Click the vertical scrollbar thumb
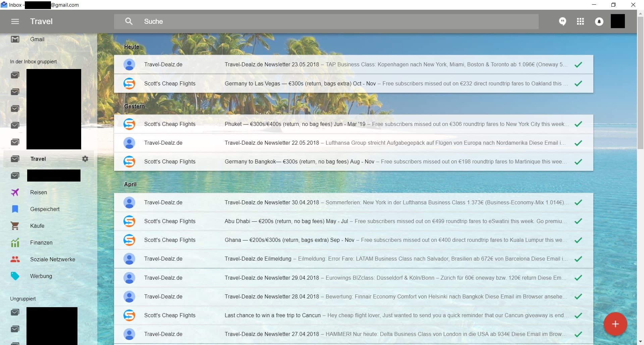644x345 pixels. [640, 82]
